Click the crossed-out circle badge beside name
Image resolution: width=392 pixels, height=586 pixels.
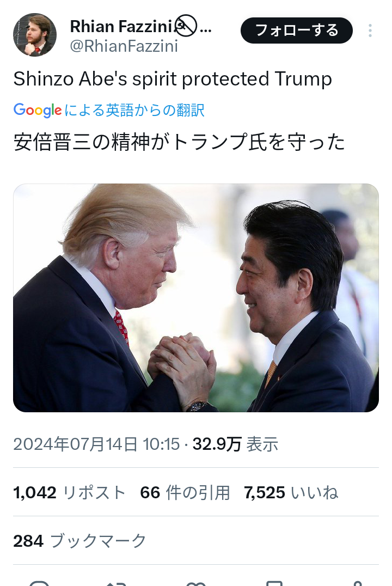[186, 26]
